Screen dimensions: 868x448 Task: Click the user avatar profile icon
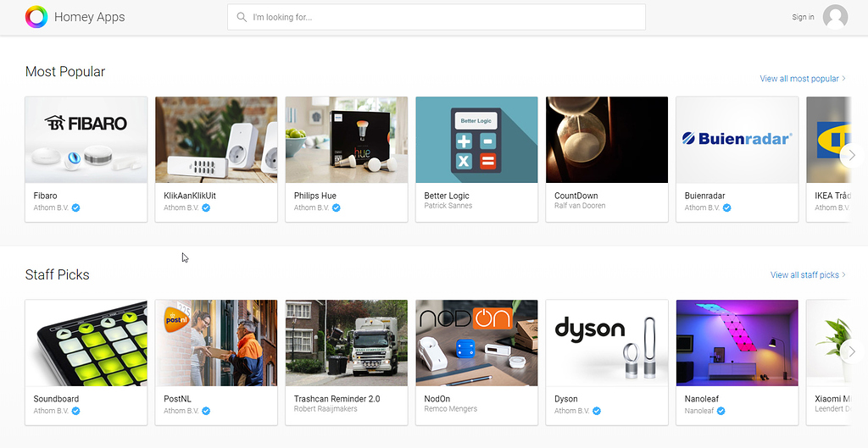click(x=835, y=17)
